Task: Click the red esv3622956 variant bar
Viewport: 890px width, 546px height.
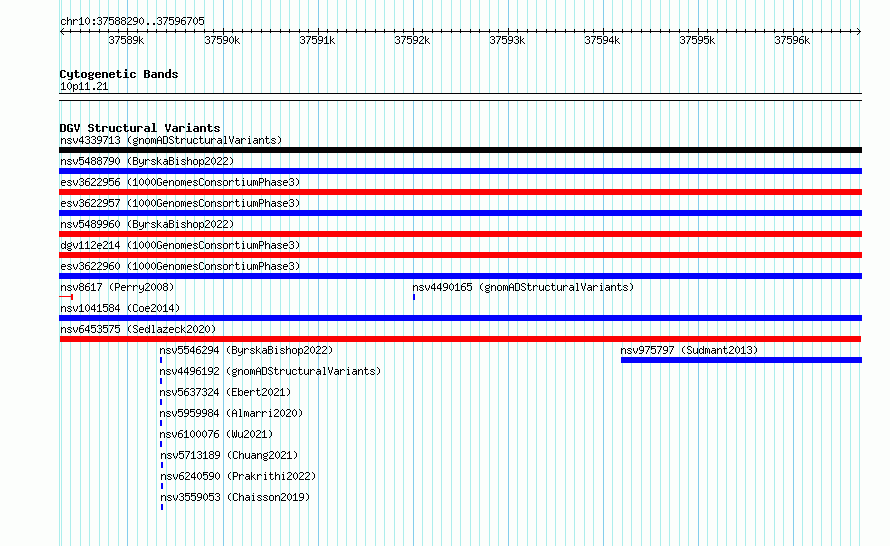Action: [x=460, y=192]
